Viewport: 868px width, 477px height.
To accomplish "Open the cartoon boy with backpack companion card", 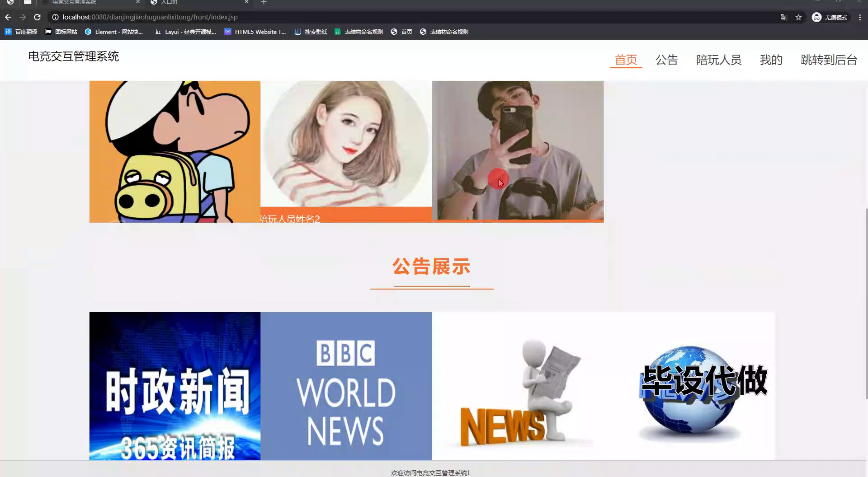I will point(175,152).
